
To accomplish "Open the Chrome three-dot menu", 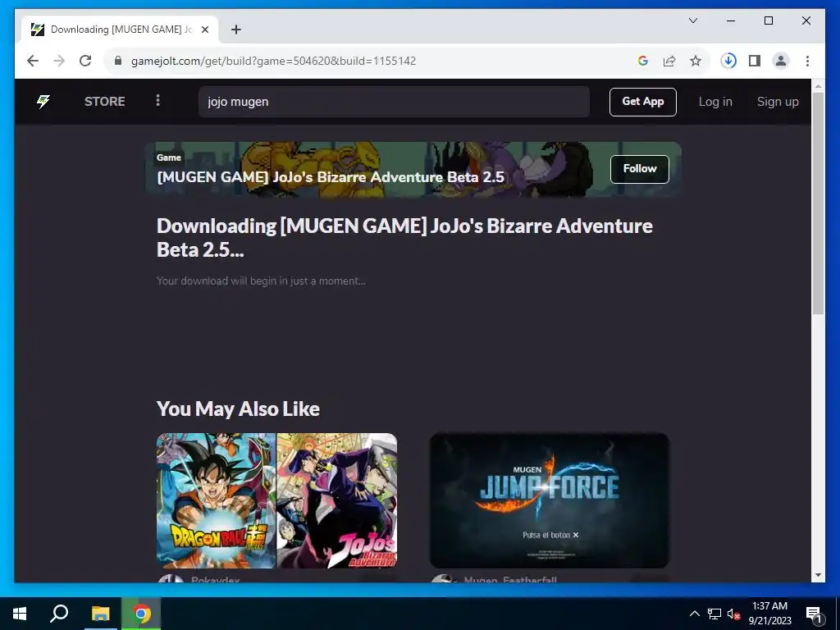I will click(x=807, y=61).
